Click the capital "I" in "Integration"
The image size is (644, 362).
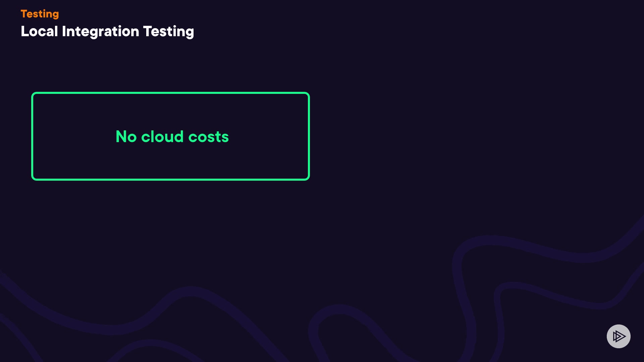[x=64, y=32]
